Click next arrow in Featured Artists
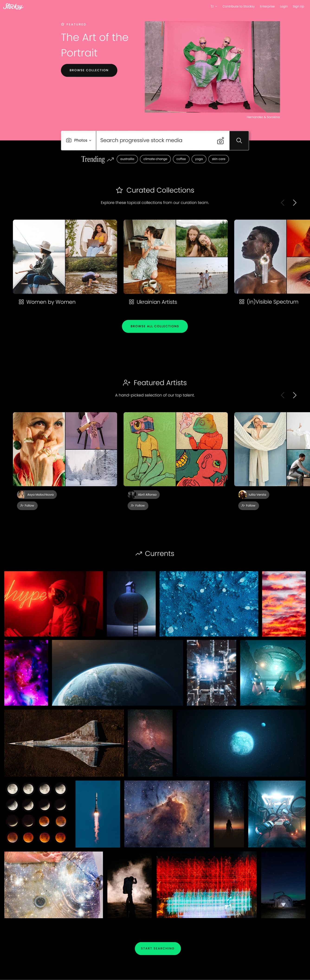Screen dimensions: 310x980 (x=294, y=395)
